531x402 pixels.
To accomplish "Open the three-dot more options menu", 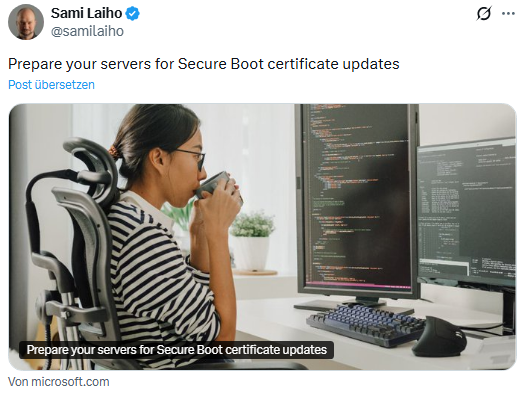I will click(x=508, y=14).
